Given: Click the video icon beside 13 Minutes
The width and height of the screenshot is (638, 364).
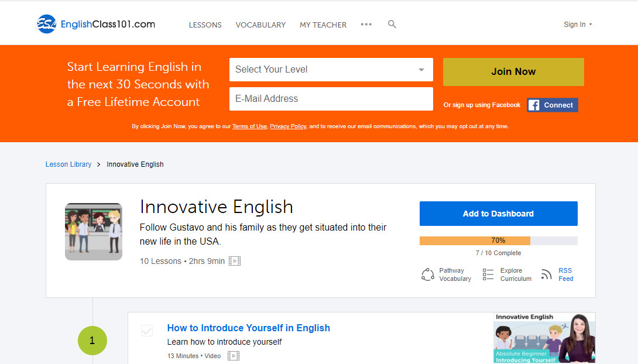Looking at the screenshot, I should [x=234, y=356].
